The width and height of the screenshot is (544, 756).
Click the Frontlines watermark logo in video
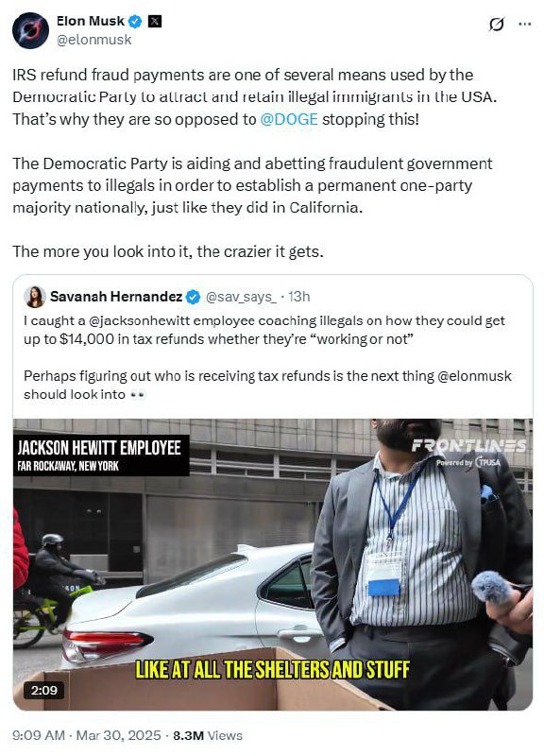click(x=467, y=453)
